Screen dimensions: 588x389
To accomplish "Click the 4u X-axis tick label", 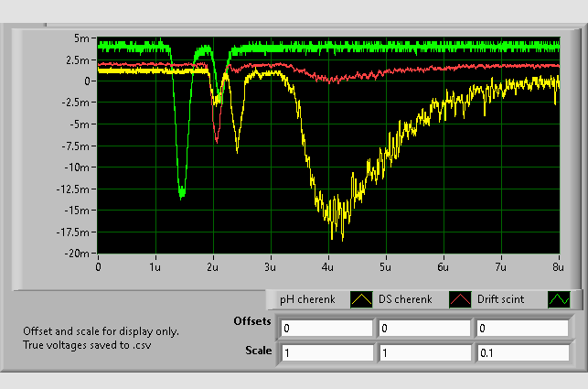I will (x=327, y=267).
